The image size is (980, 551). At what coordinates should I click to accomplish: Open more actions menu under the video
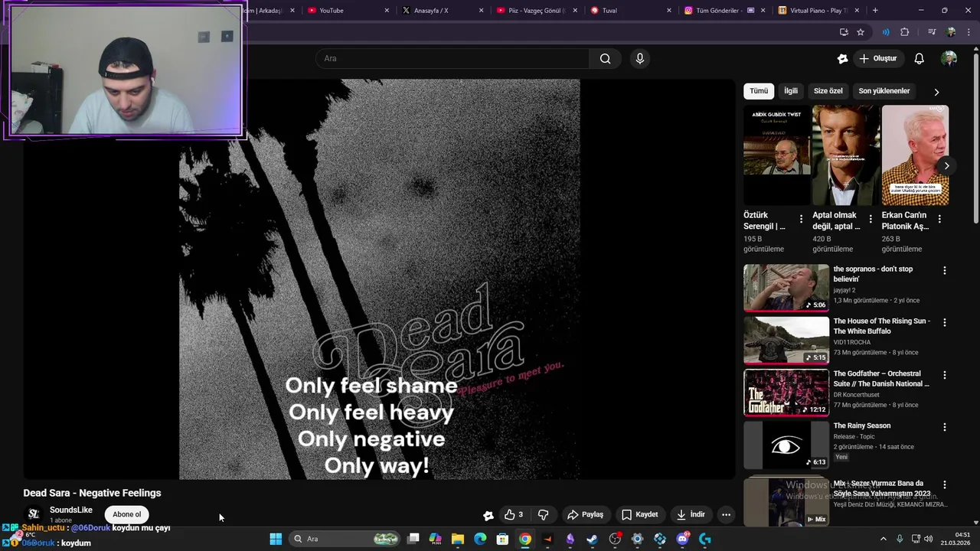[x=727, y=514]
